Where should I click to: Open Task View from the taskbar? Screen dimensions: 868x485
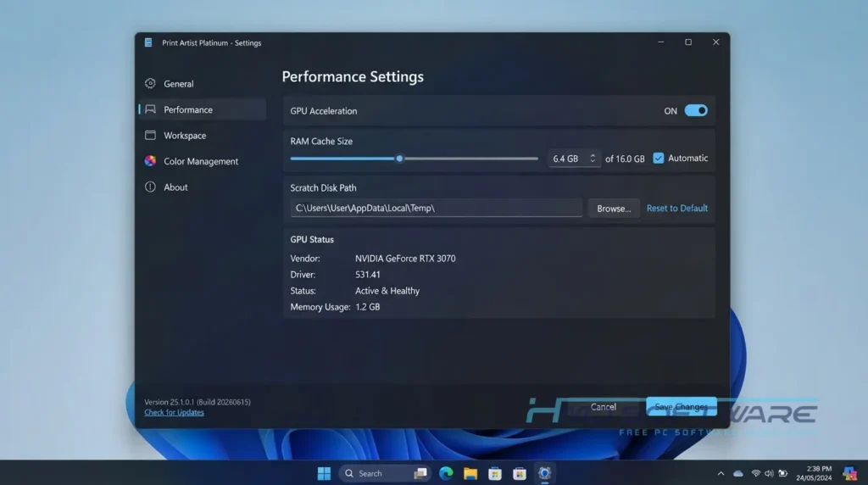[x=420, y=473]
